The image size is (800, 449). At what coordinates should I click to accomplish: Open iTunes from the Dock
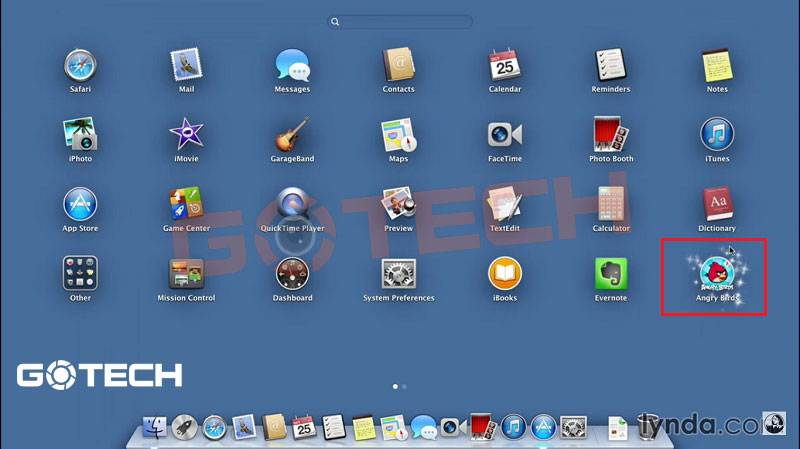(x=513, y=428)
